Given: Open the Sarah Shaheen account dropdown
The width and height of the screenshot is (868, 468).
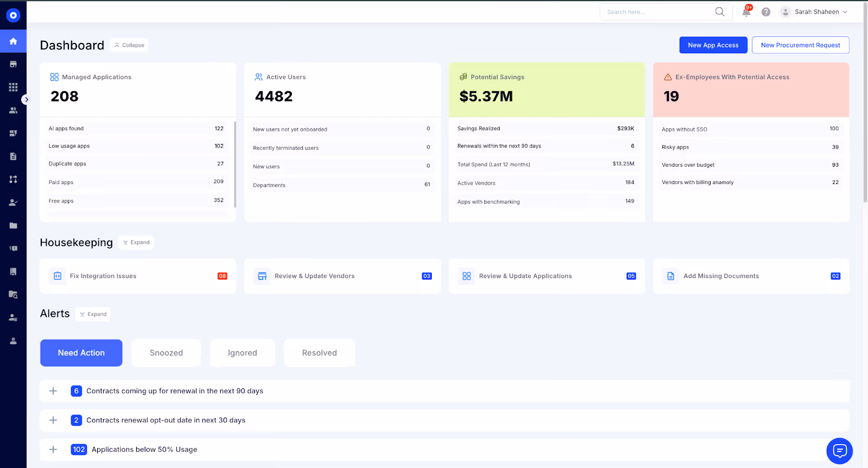Looking at the screenshot, I should pos(814,12).
